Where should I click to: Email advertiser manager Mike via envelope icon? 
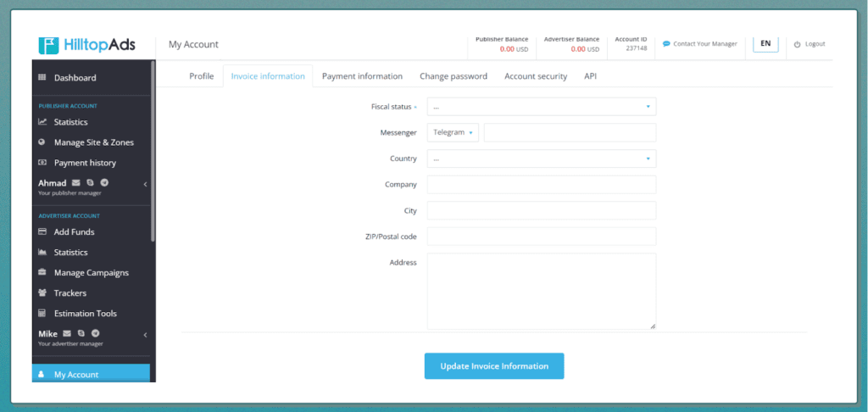click(67, 334)
